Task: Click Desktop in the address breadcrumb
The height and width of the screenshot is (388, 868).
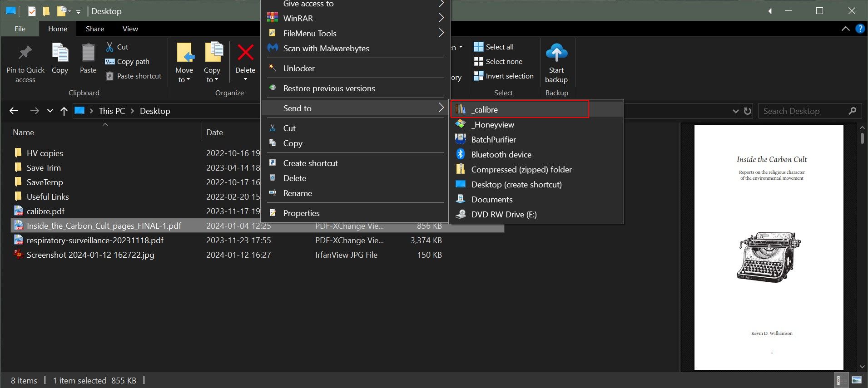Action: (x=155, y=111)
